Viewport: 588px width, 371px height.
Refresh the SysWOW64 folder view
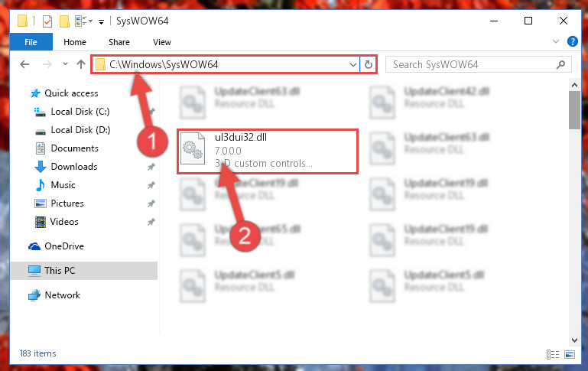pyautogui.click(x=369, y=64)
